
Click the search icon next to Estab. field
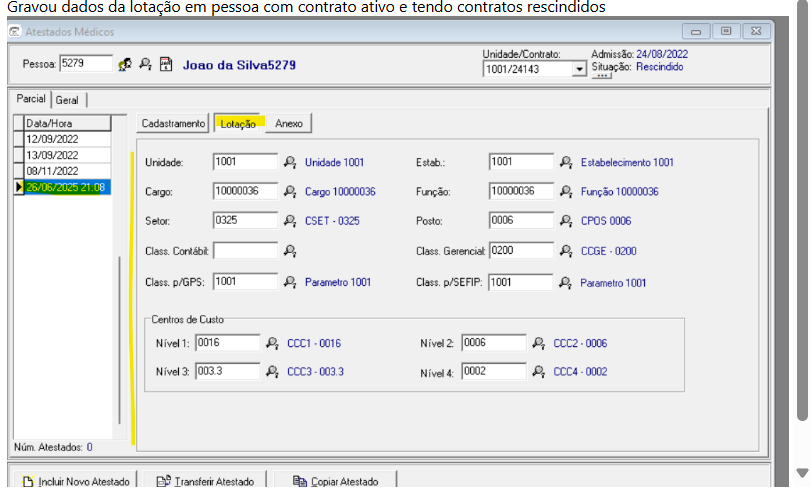tap(566, 162)
